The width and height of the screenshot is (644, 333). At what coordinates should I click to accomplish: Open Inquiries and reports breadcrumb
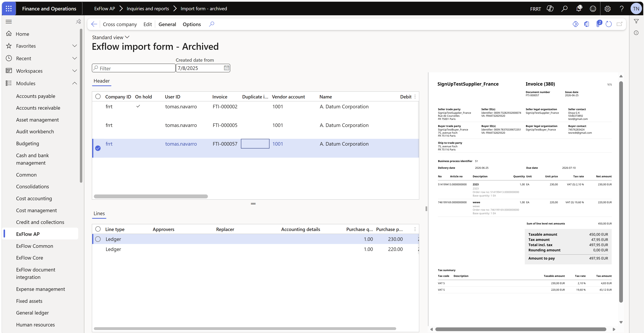[148, 9]
